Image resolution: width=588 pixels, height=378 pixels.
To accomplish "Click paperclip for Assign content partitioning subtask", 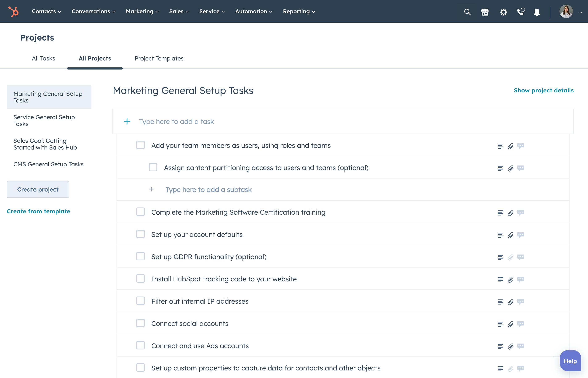I will tap(511, 168).
